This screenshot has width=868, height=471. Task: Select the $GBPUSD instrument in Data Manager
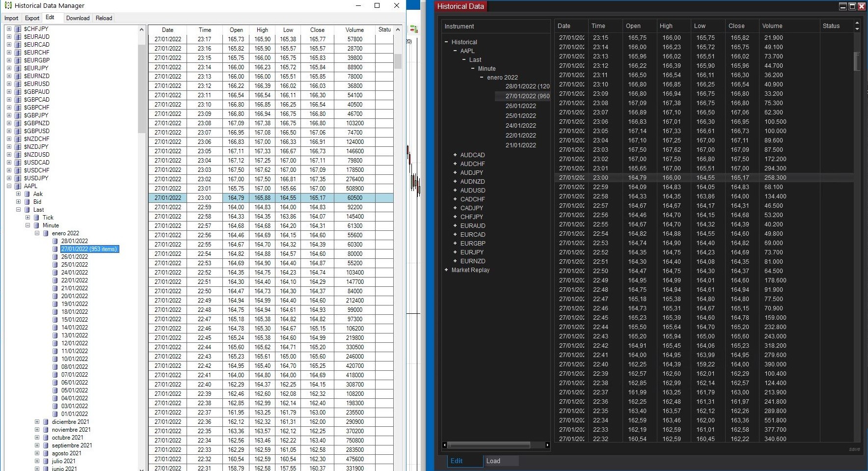36,131
